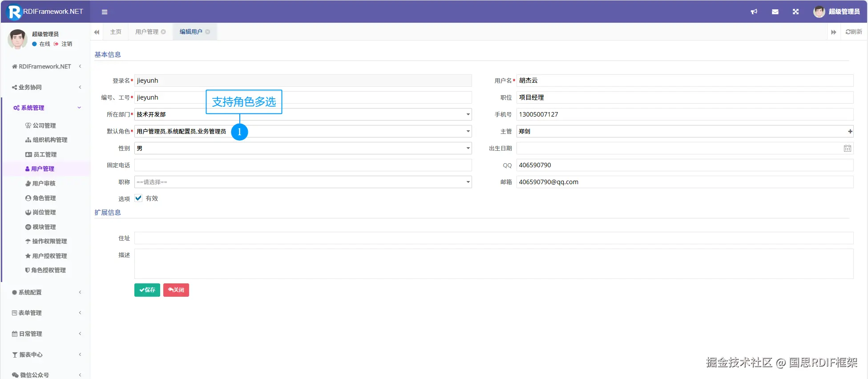Image resolution: width=868 pixels, height=379 pixels.
Task: Click the red 关闭 button
Action: point(176,290)
